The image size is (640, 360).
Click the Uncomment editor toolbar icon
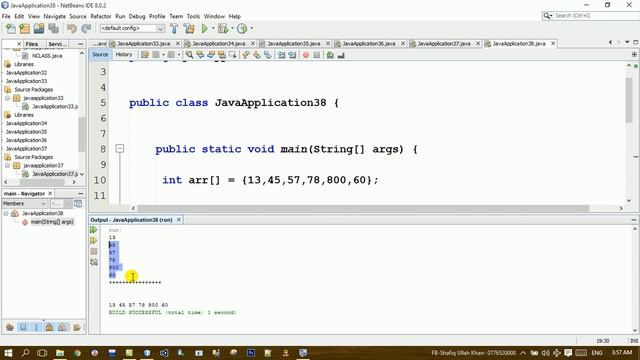[x=341, y=55]
